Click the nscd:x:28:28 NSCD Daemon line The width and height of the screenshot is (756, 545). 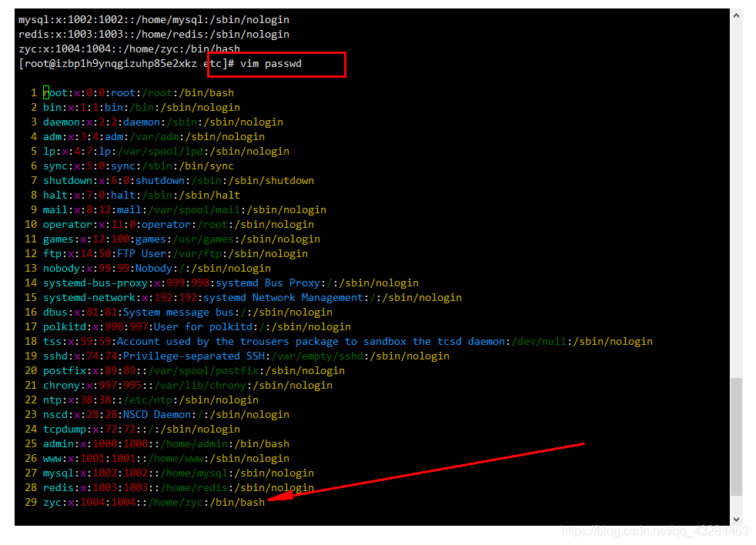point(166,415)
